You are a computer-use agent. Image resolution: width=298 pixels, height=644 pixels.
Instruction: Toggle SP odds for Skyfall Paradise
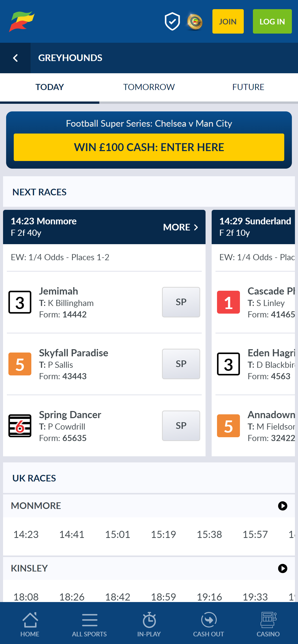181,364
